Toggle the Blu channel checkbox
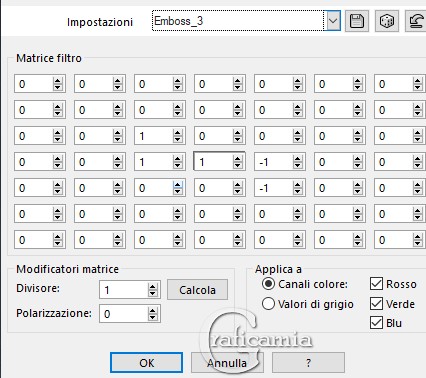 (376, 323)
